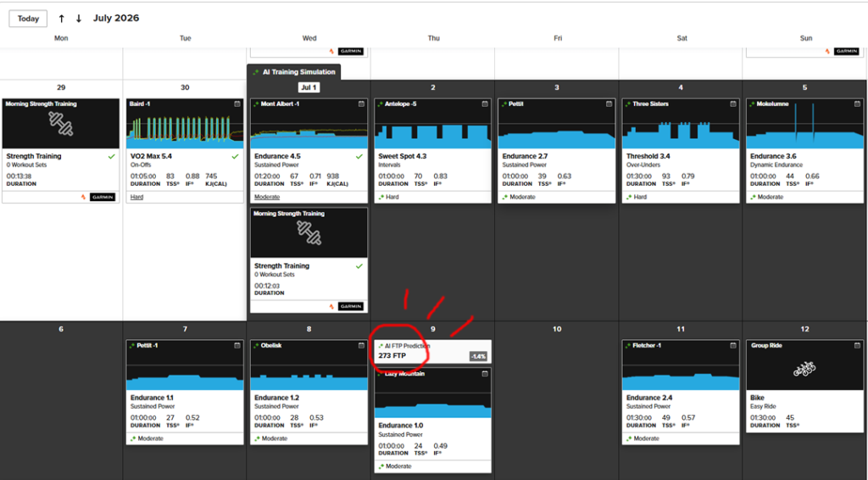
Task: Click calendar icon on Baird -1 card
Action: pyautogui.click(x=237, y=104)
